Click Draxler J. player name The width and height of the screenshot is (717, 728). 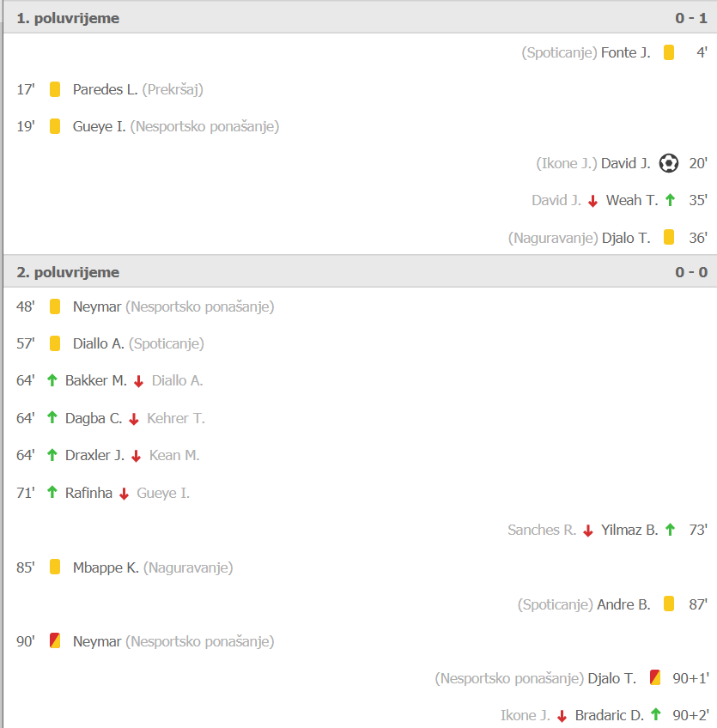click(94, 455)
